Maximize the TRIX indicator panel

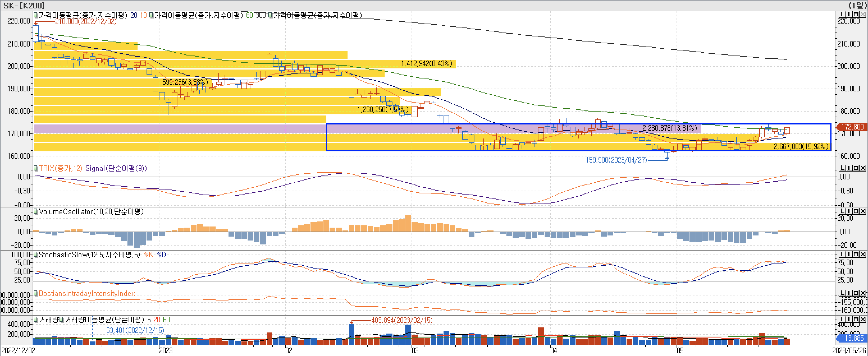856,168
